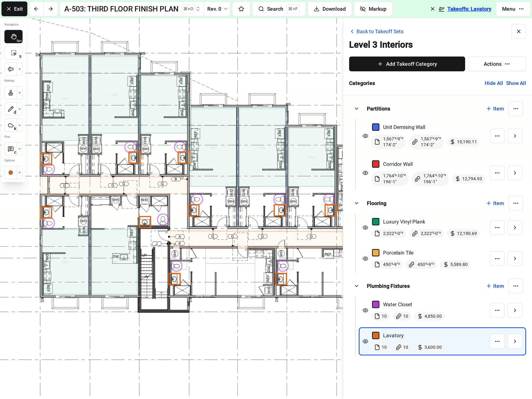Click the Porcelain Tile color swatch
The height and width of the screenshot is (399, 532).
click(x=376, y=253)
